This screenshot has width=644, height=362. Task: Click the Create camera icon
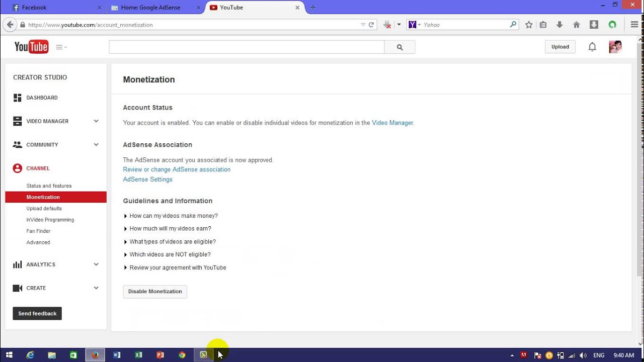point(18,288)
